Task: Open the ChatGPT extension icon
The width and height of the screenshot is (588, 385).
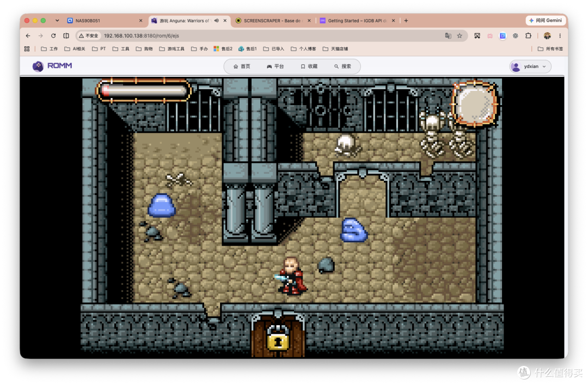Action: coord(515,35)
